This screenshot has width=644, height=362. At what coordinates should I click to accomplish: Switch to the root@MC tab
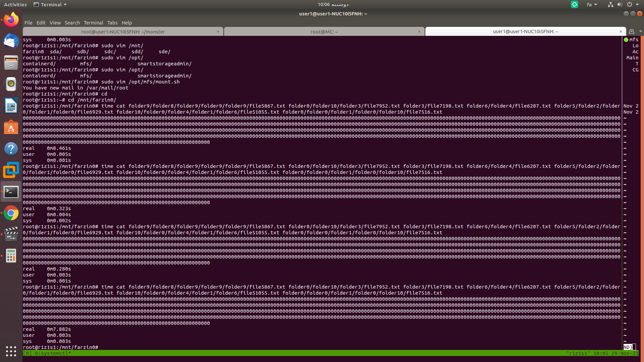(x=324, y=32)
